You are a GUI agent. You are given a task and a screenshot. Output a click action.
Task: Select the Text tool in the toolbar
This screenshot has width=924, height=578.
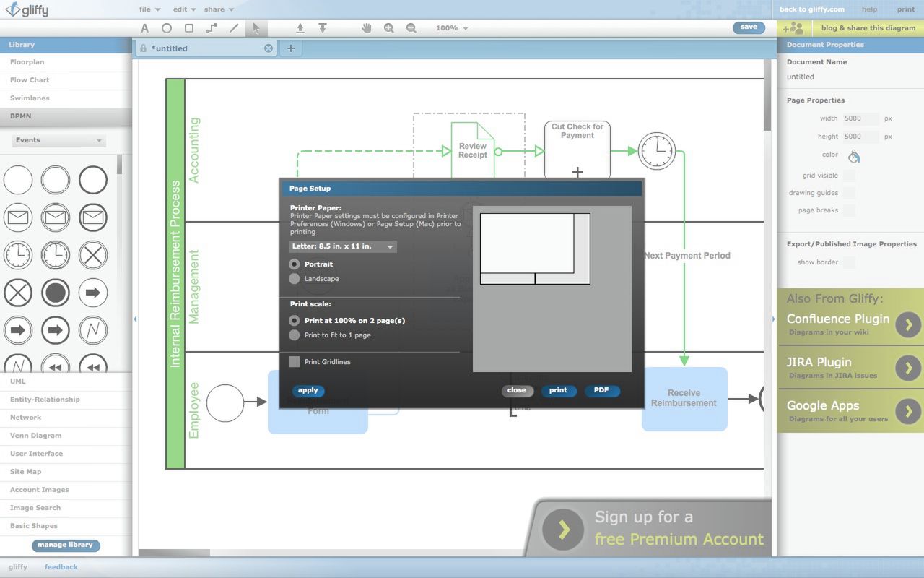(x=144, y=28)
